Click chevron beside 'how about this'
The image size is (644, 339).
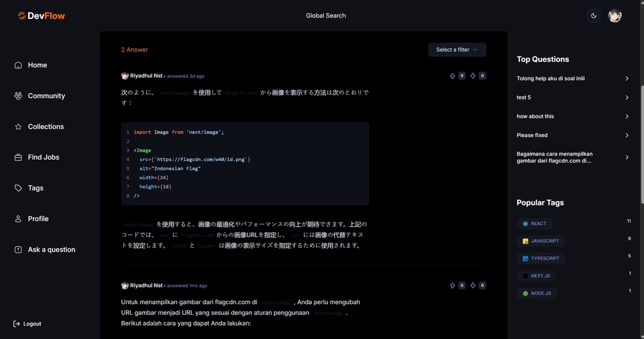pyautogui.click(x=627, y=116)
